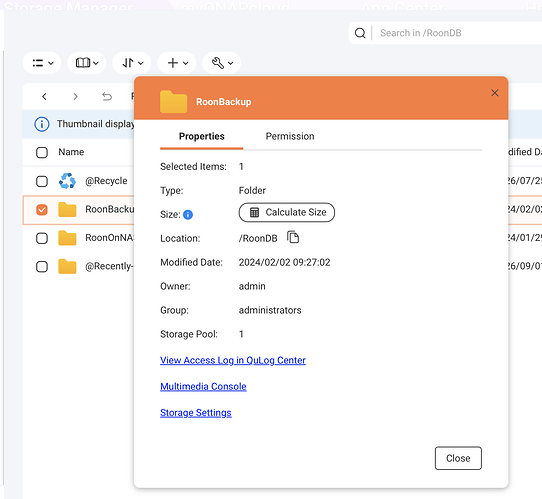Click the Name column header

(x=71, y=152)
